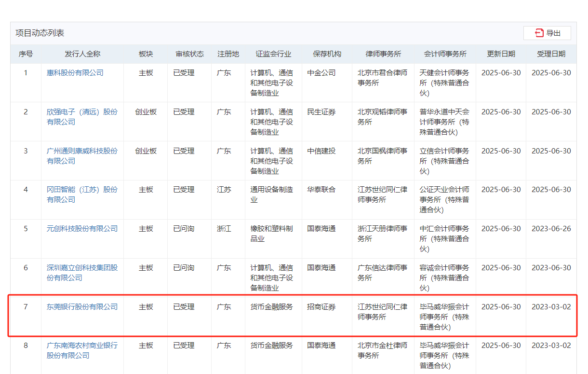The height and width of the screenshot is (374, 588).
Task: Select 公证天业会计师事务所 cell
Action: pyautogui.click(x=444, y=199)
